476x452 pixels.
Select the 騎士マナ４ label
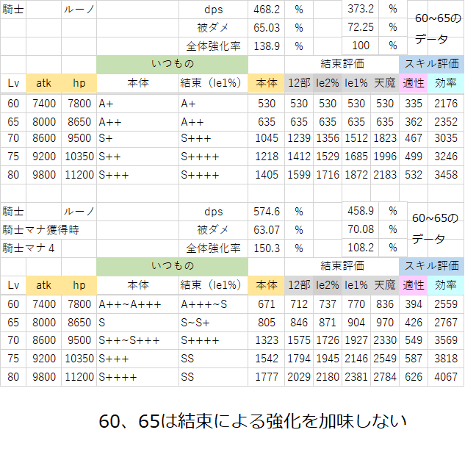(x=29, y=248)
